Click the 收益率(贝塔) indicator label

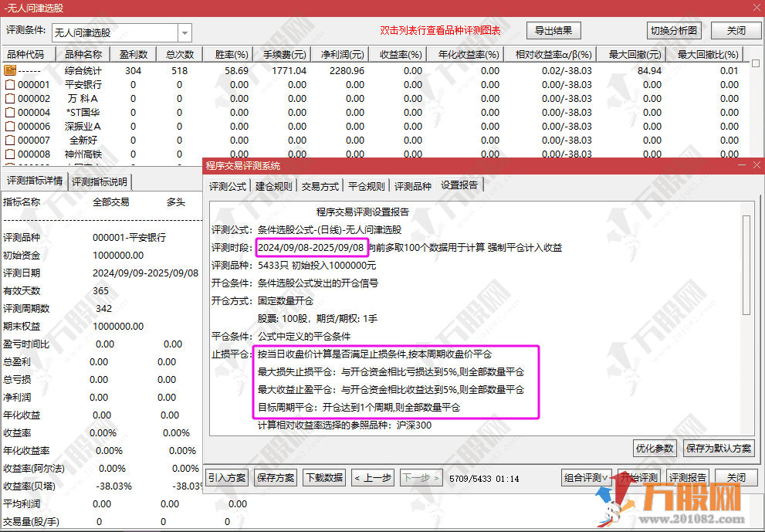point(29,486)
